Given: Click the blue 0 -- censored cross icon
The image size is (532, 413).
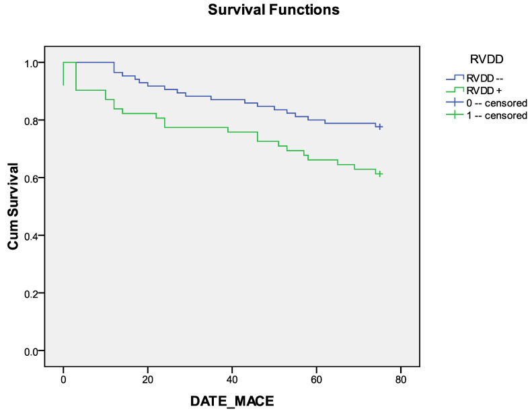Looking at the screenshot, I should [455, 102].
